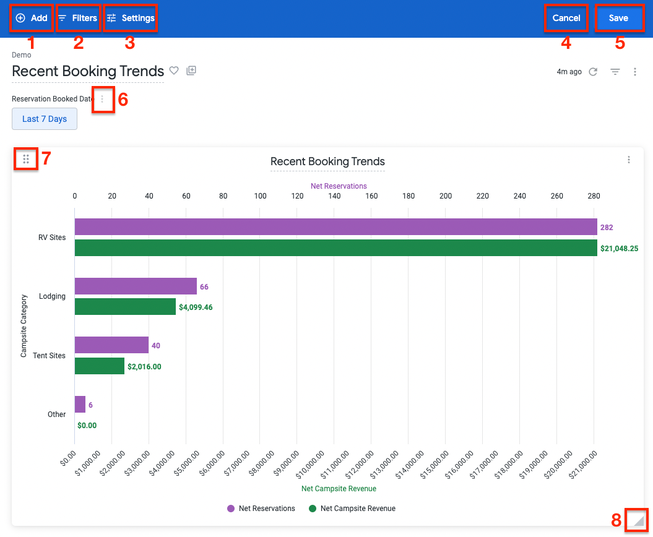
Task: Click the $21,048.25 value label
Action: coord(619,248)
